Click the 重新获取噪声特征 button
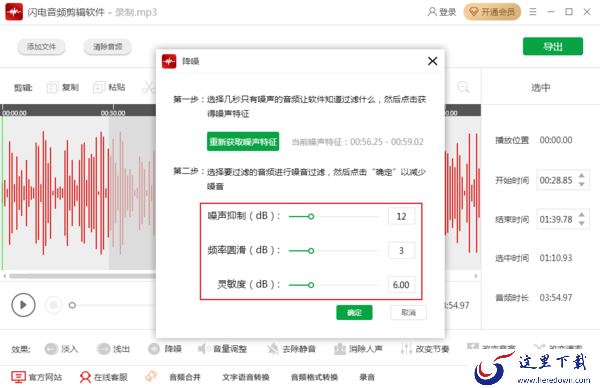 pos(243,142)
